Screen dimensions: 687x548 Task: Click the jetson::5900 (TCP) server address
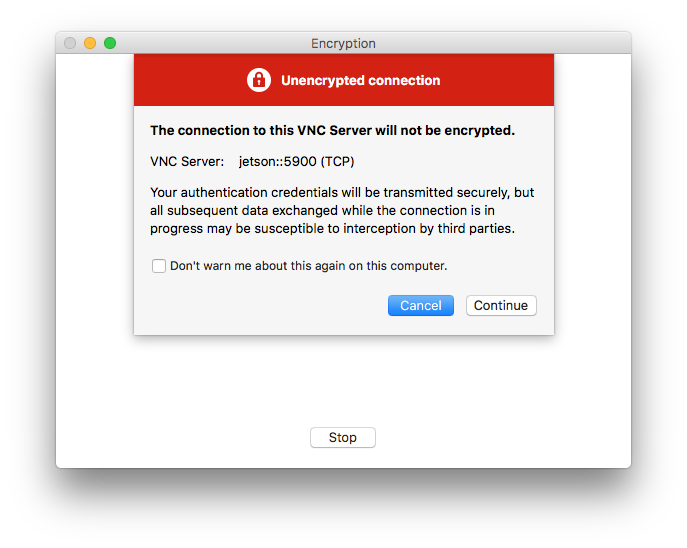(x=296, y=161)
